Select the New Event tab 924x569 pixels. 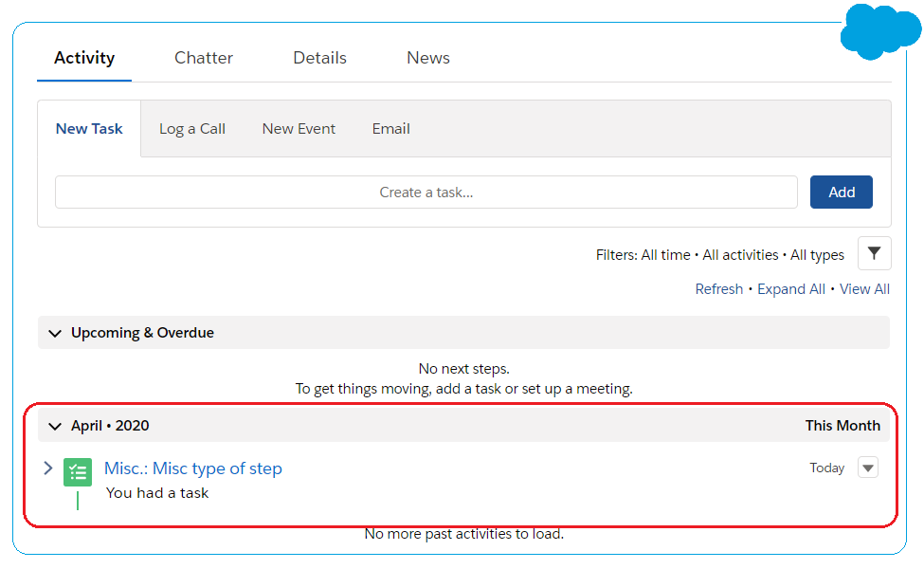click(x=299, y=129)
